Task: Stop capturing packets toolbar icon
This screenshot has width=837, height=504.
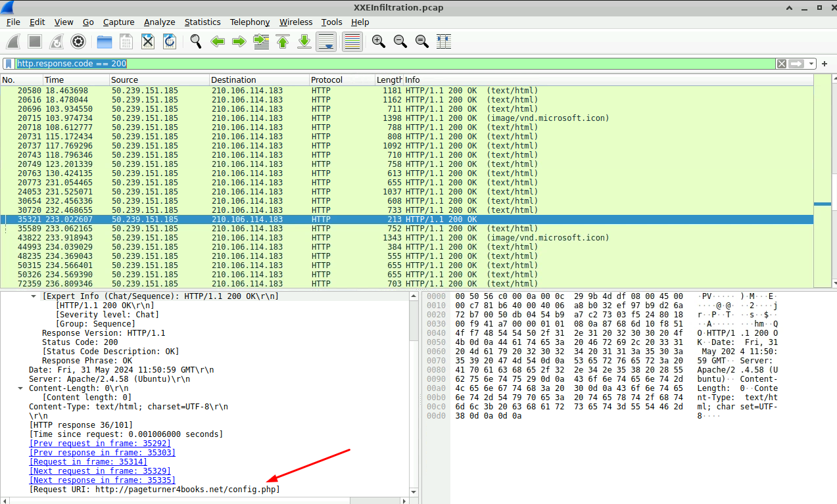Action: (35, 41)
